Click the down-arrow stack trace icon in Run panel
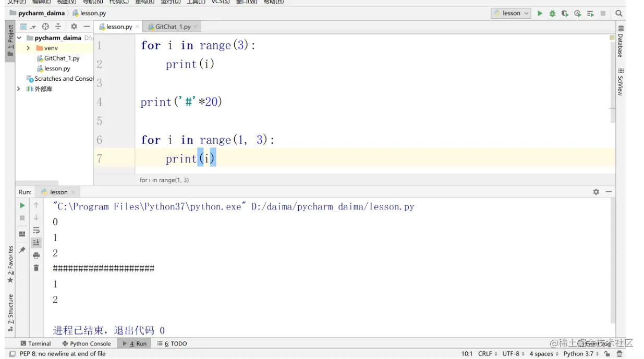The width and height of the screenshot is (644, 359). (36, 218)
